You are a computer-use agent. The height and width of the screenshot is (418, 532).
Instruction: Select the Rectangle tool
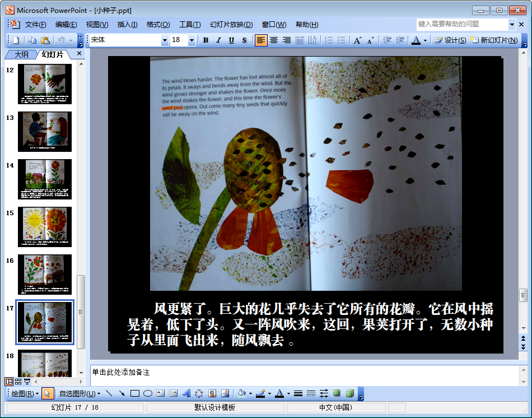pyautogui.click(x=135, y=393)
